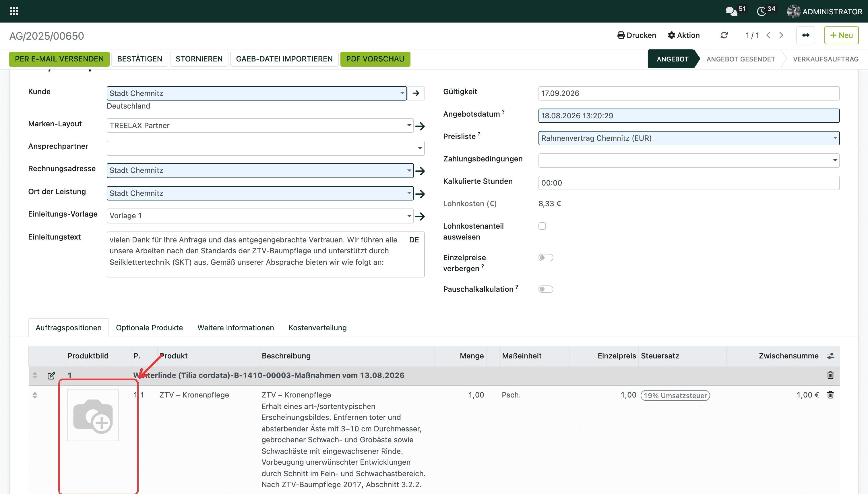Click PER E-MAIL VERSENDEN button

coord(59,59)
